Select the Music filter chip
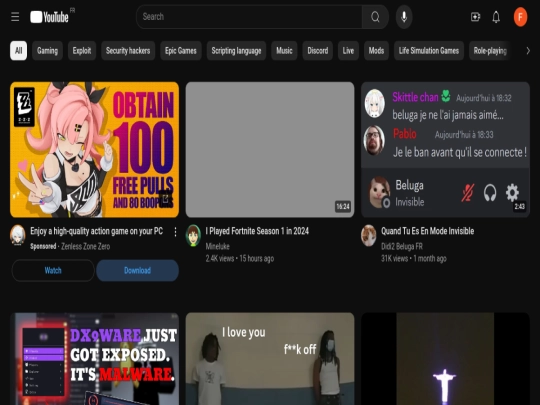The image size is (540, 405). tap(284, 51)
